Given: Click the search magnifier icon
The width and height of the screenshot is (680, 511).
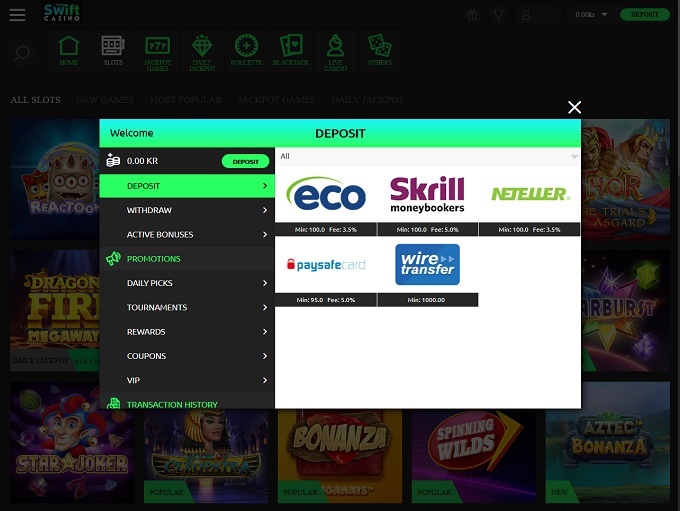Looking at the screenshot, I should coord(22,53).
